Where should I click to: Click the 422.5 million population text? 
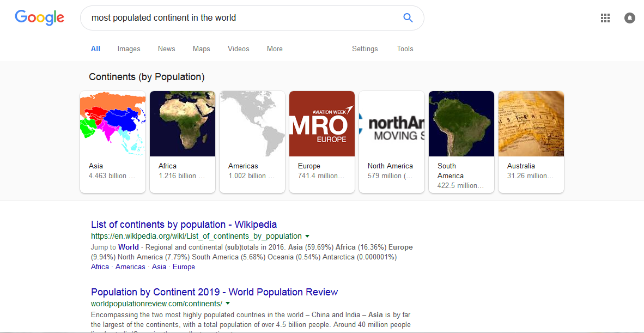pos(460,186)
